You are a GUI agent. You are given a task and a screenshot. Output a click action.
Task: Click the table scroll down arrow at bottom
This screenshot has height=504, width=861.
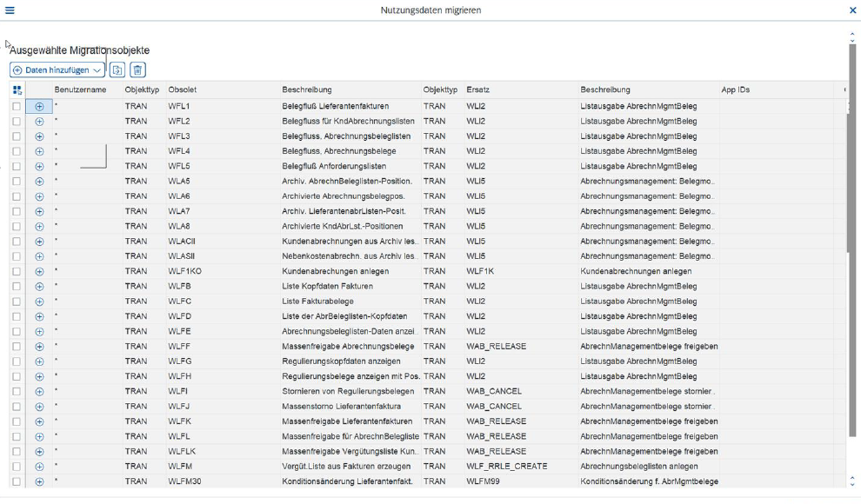click(x=852, y=484)
